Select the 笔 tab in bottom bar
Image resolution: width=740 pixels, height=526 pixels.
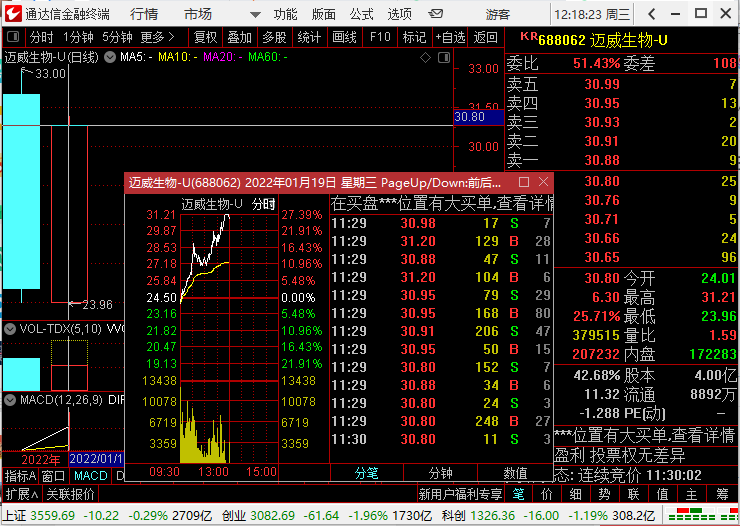[518, 494]
